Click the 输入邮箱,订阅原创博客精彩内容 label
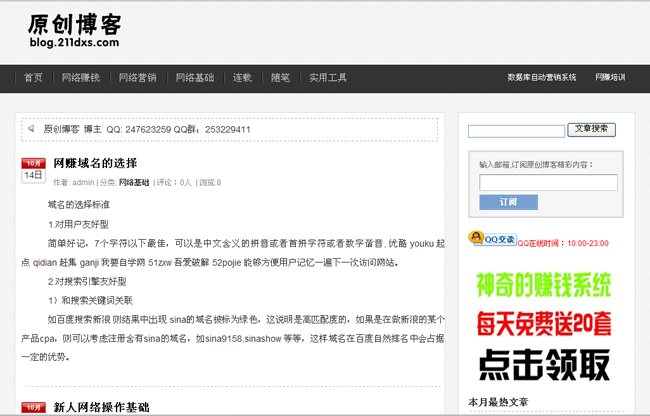Viewport: 650px width, 416px height. click(x=536, y=164)
